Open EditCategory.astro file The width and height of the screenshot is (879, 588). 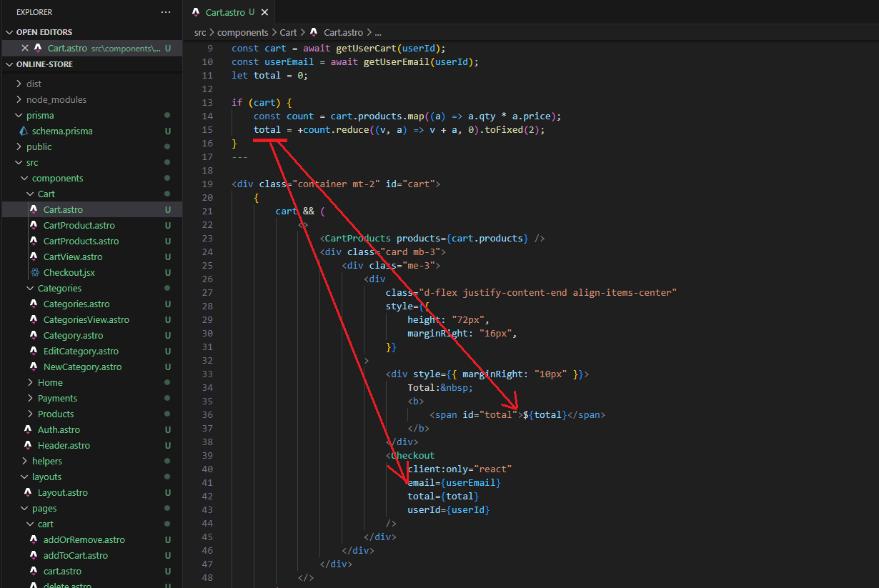click(x=81, y=351)
